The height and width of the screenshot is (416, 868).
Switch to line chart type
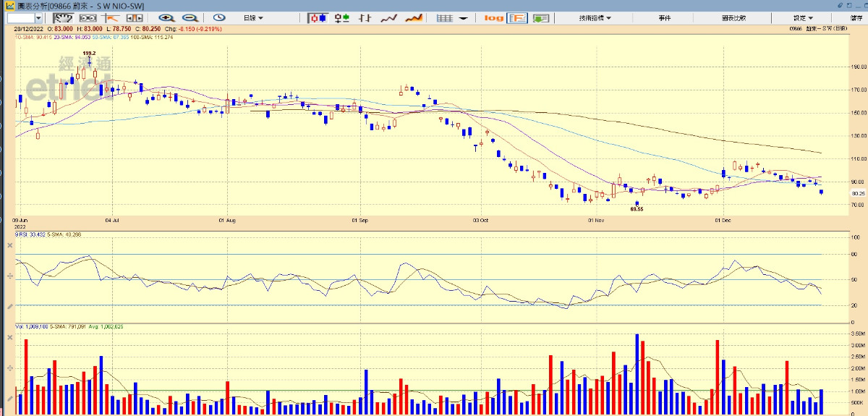click(x=389, y=17)
